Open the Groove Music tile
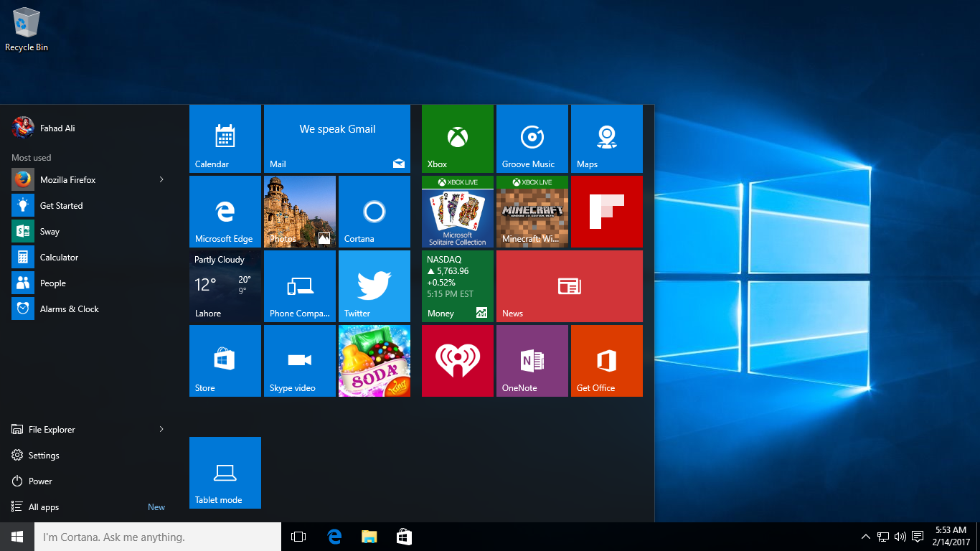This screenshot has width=980, height=551. pyautogui.click(x=532, y=138)
